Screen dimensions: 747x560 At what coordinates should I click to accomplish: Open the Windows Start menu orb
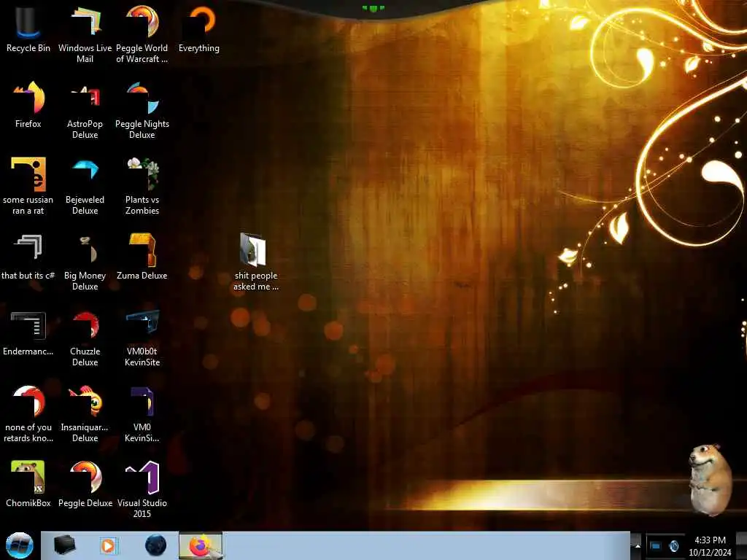pyautogui.click(x=20, y=545)
